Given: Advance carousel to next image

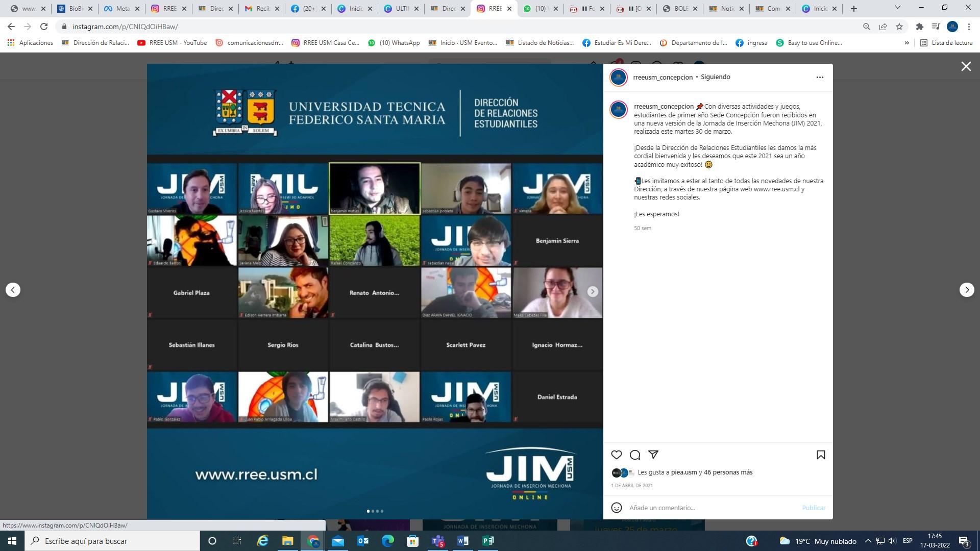Looking at the screenshot, I should [x=592, y=291].
